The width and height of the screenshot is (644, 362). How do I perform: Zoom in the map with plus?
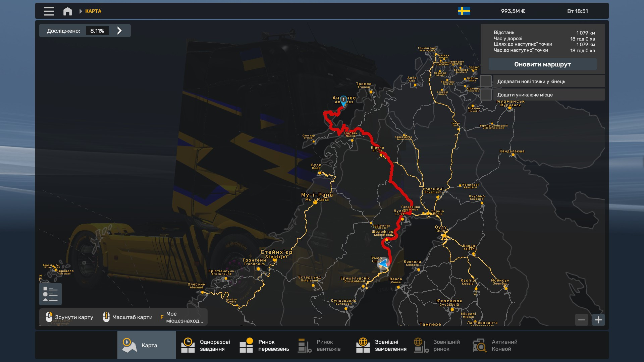pos(598,320)
